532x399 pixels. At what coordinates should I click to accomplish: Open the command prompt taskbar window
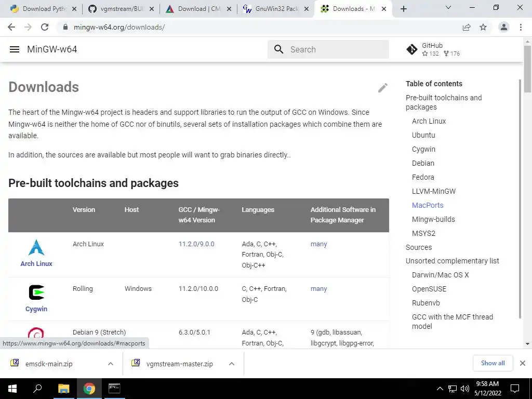[114, 389]
